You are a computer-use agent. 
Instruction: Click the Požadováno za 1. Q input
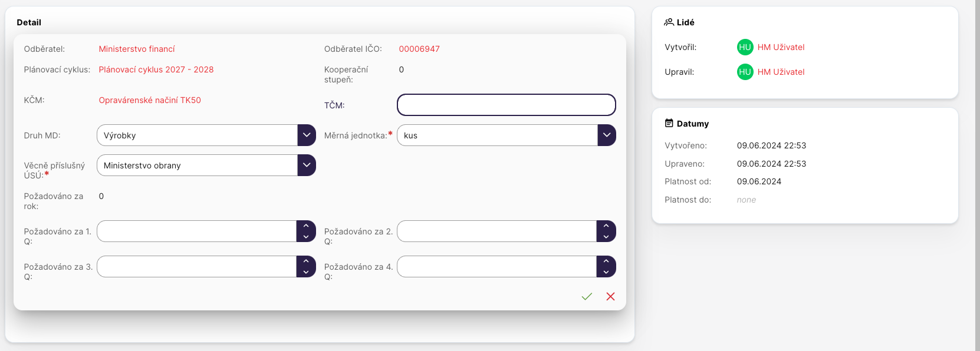196,231
